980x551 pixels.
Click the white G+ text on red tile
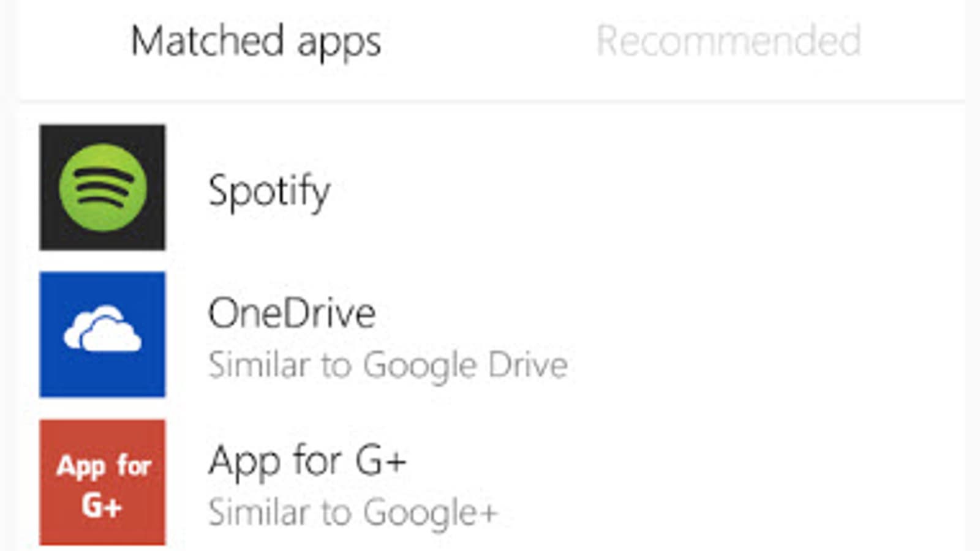tap(102, 506)
